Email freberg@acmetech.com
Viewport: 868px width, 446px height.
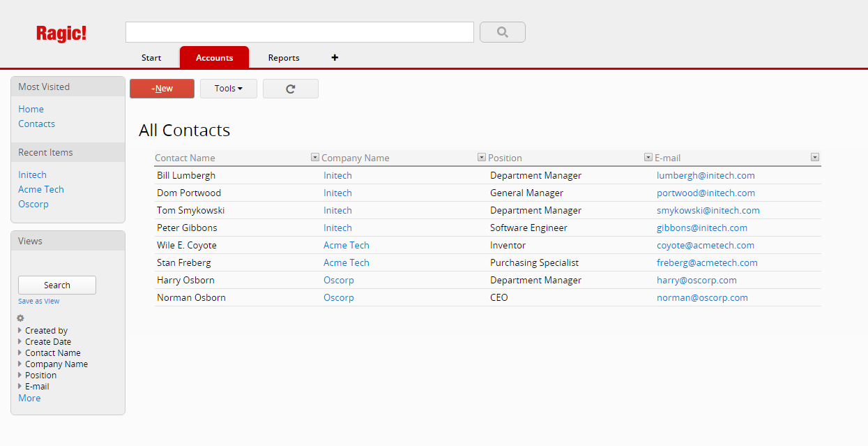coord(707,263)
